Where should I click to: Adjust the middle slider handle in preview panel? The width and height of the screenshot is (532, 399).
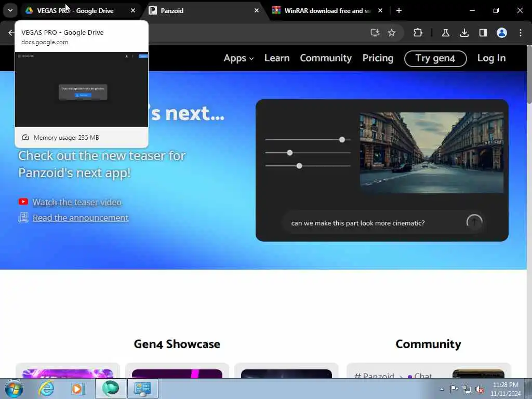(x=289, y=153)
